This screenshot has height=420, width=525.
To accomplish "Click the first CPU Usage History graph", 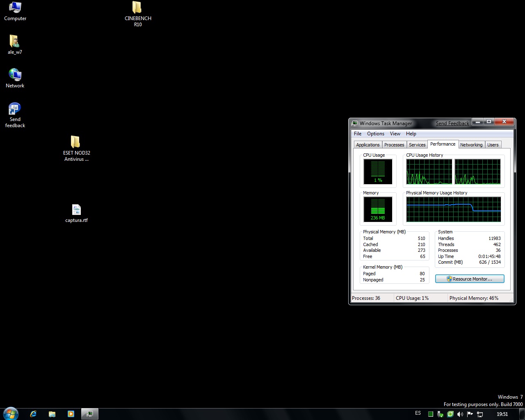I will (x=429, y=171).
